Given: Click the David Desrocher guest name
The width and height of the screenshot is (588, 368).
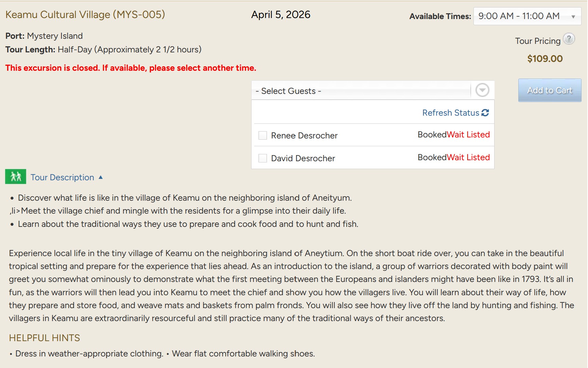Looking at the screenshot, I should point(303,158).
